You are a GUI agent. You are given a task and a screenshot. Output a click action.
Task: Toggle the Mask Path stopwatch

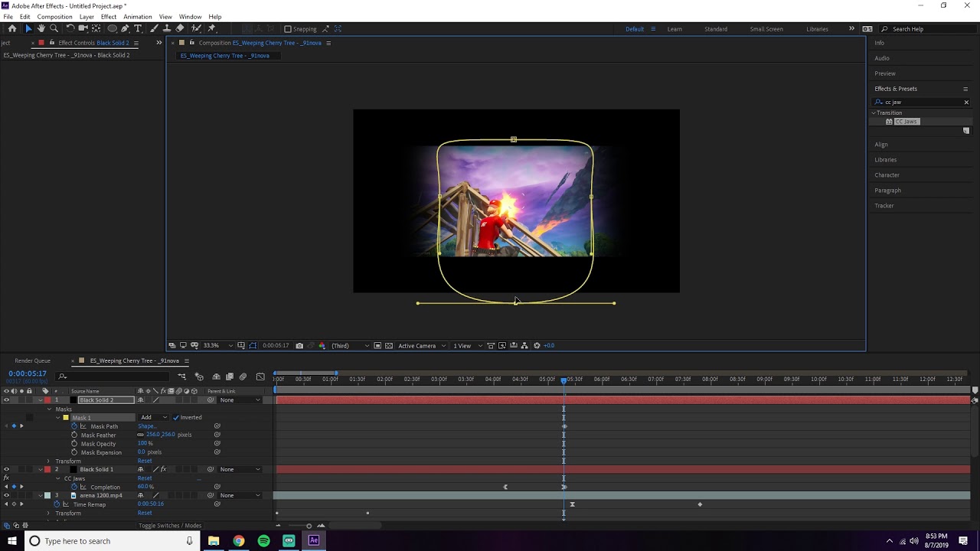tap(74, 426)
